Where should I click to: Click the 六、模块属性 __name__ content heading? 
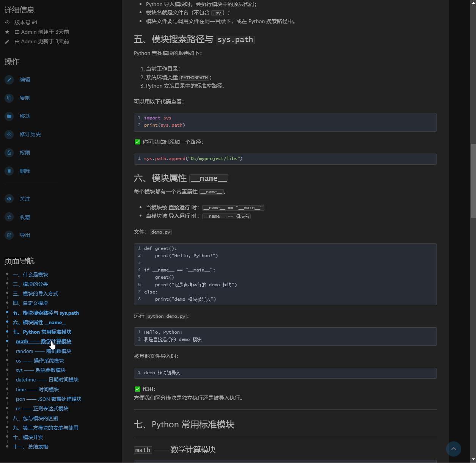pos(181,178)
